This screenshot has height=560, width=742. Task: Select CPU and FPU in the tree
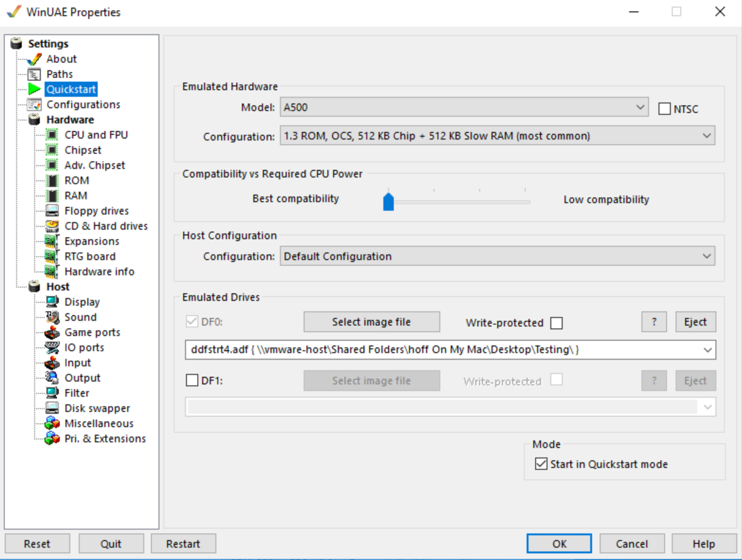(96, 135)
